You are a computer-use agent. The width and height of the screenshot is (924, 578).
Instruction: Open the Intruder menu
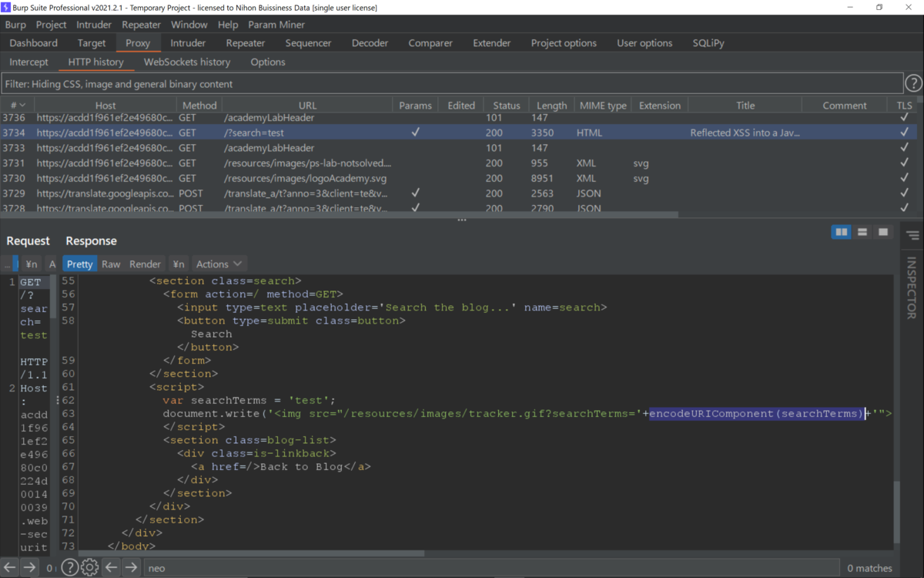point(94,25)
